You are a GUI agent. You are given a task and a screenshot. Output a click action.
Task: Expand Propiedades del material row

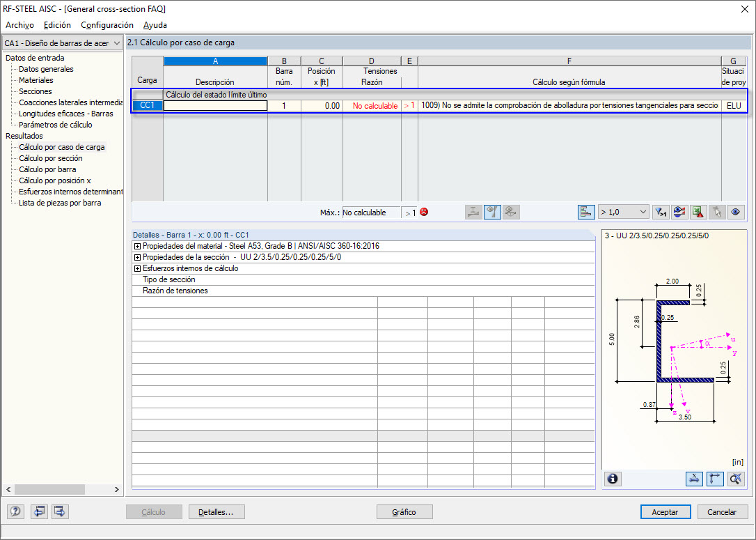(x=137, y=246)
